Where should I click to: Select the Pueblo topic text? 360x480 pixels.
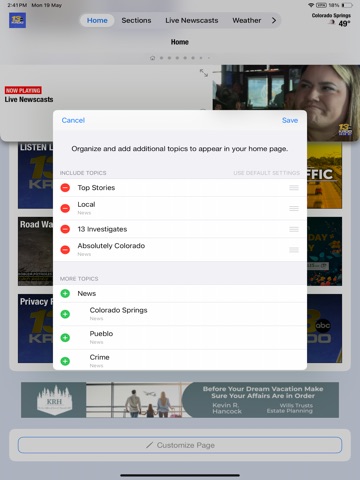pyautogui.click(x=101, y=333)
